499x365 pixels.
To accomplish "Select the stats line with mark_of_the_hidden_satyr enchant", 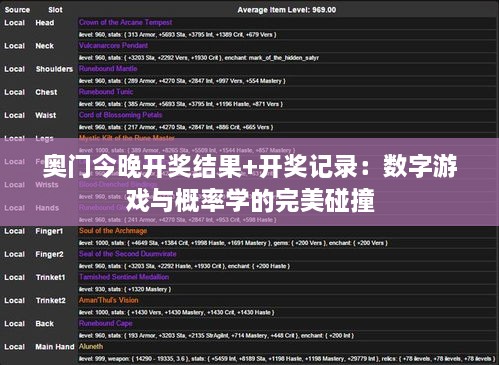I will (199, 58).
